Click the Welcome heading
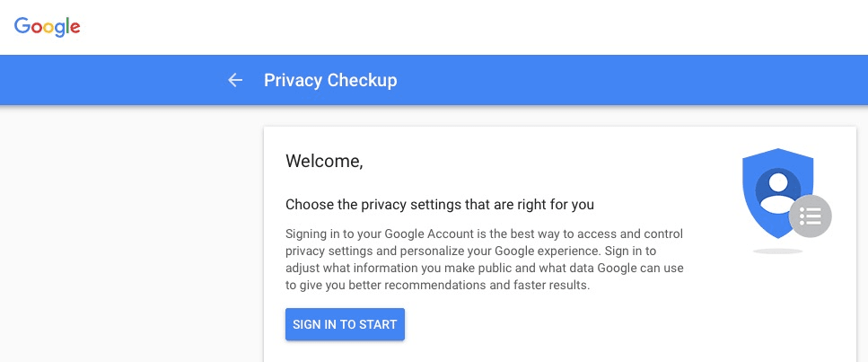 click(324, 162)
